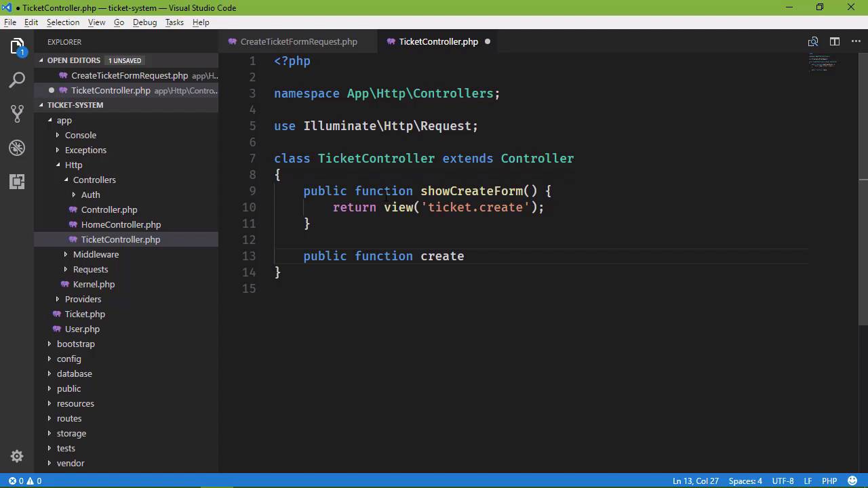The image size is (868, 488).
Task: Expand the config folder
Action: tap(50, 359)
